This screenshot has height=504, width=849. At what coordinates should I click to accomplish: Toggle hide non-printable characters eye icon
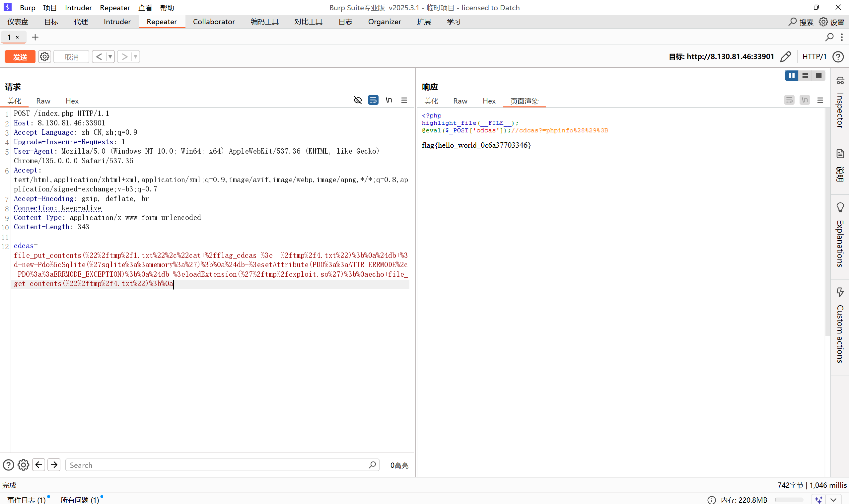point(358,100)
